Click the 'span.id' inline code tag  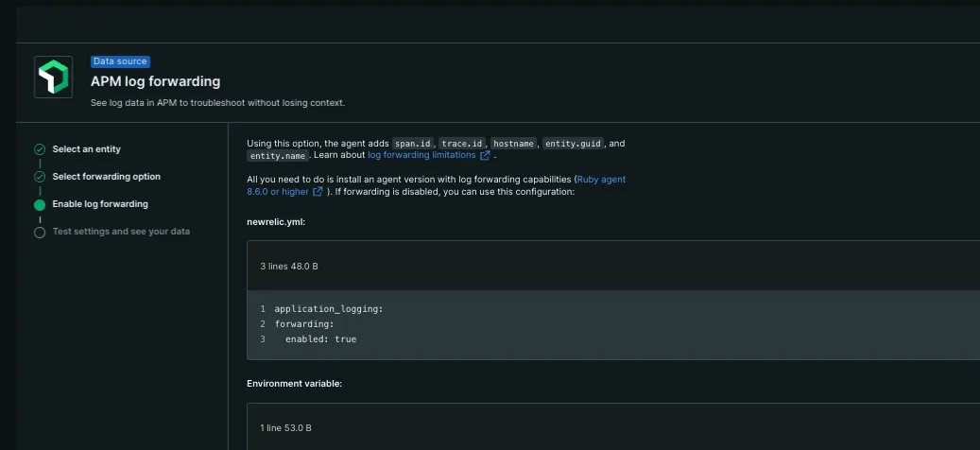pos(412,144)
